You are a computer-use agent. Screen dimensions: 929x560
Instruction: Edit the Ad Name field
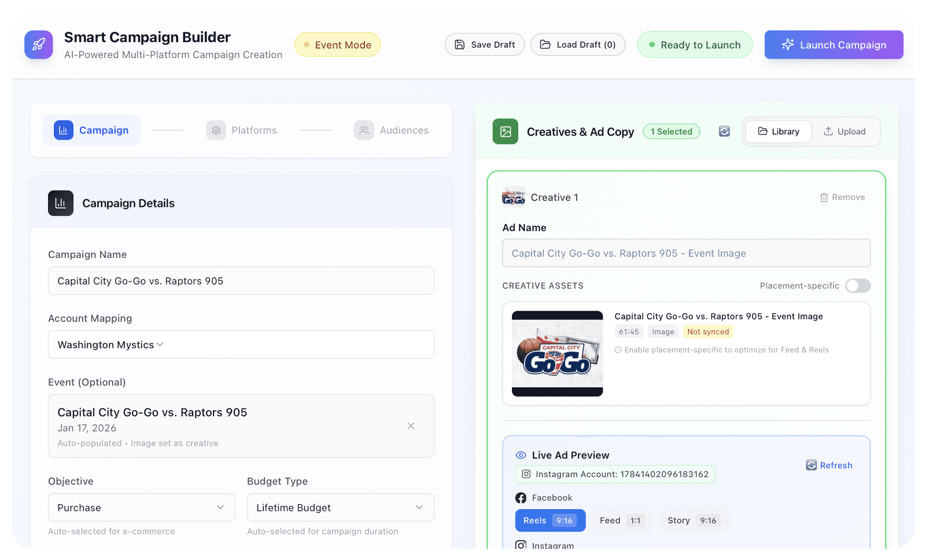(x=686, y=253)
